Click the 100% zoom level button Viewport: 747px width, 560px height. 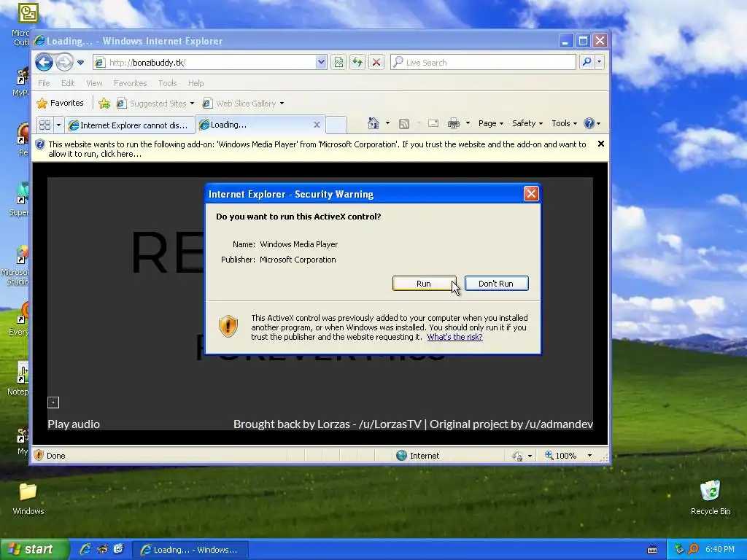coord(561,456)
